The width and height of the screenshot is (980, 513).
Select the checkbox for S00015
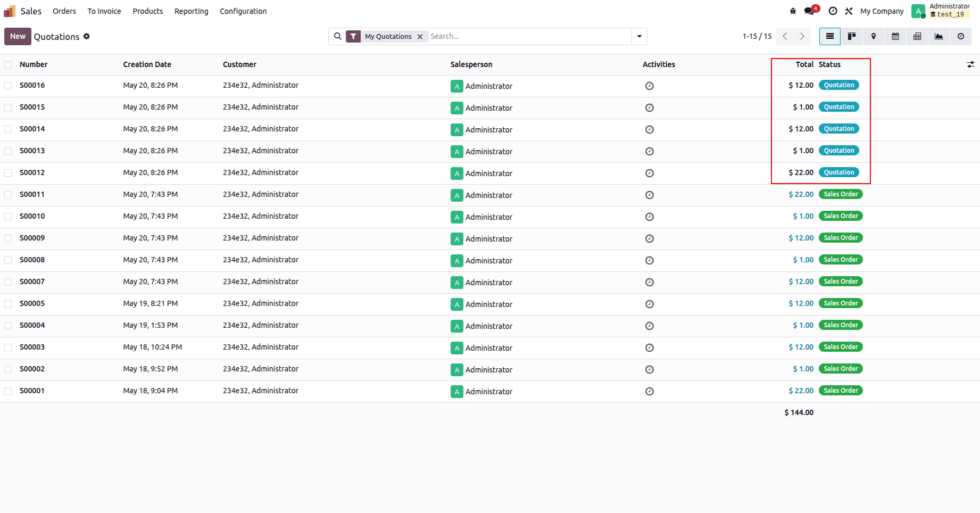[x=8, y=107]
